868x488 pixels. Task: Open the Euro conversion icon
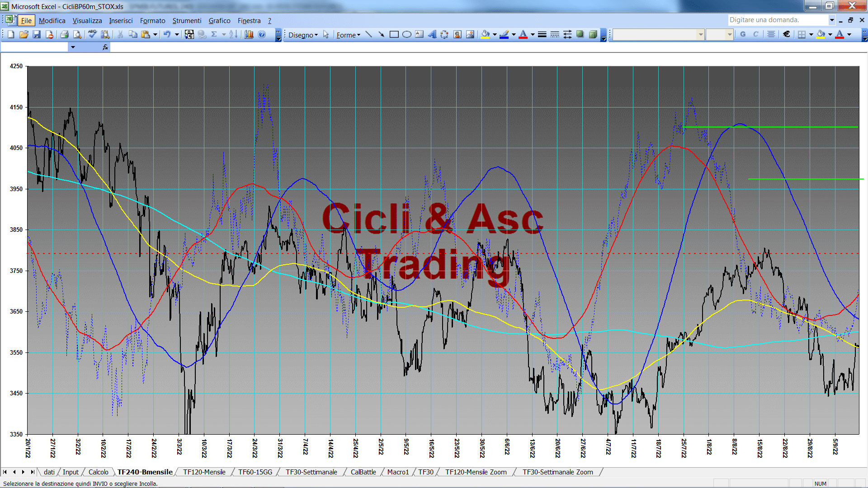[189, 34]
